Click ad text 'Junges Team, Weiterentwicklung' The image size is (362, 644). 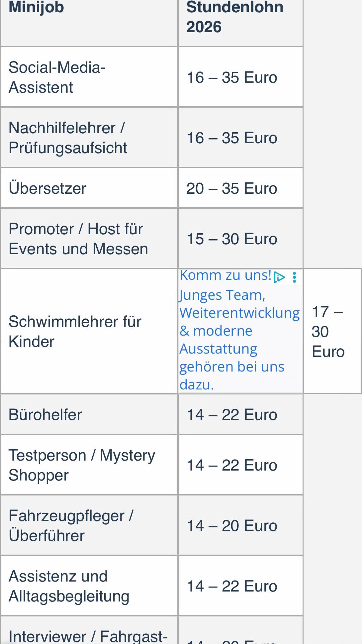tap(239, 304)
